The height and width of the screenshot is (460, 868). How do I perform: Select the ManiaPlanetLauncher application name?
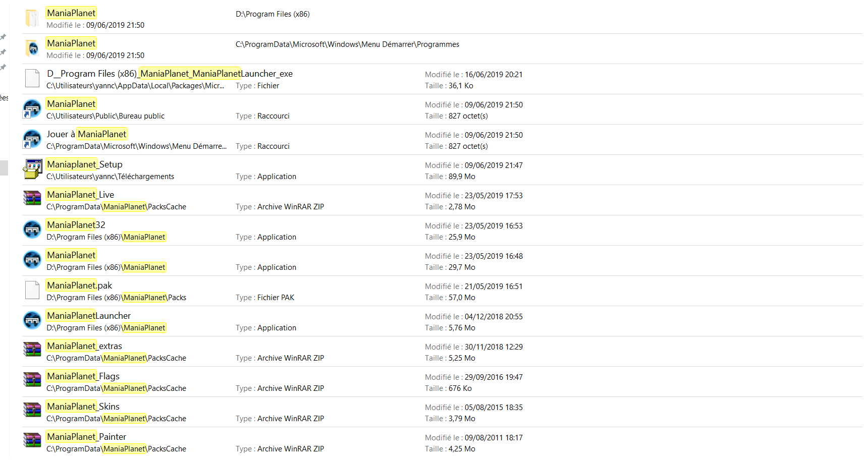pyautogui.click(x=89, y=316)
